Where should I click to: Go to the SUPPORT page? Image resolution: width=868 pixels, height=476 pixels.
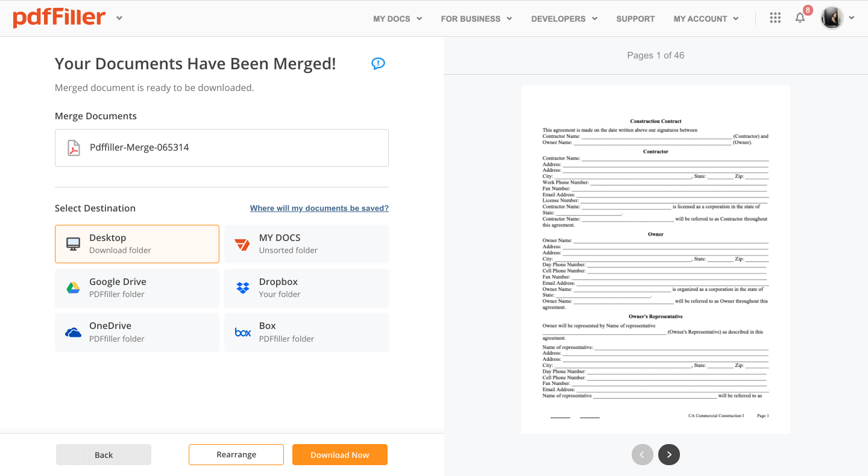point(635,19)
